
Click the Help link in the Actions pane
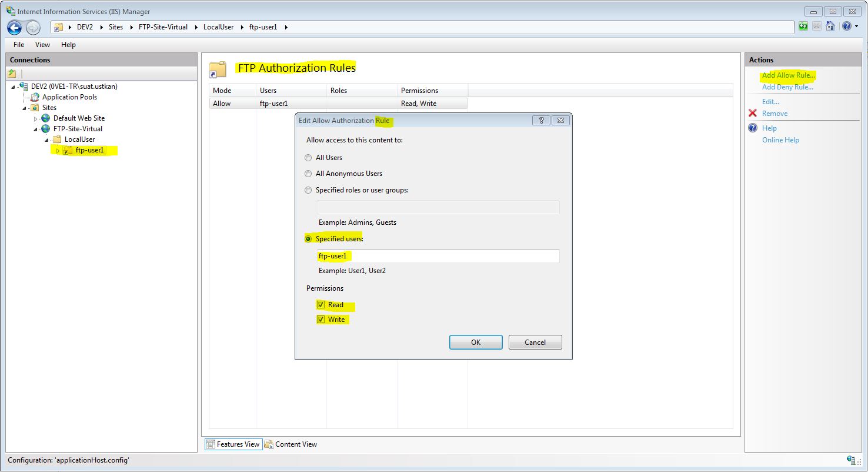tap(769, 128)
